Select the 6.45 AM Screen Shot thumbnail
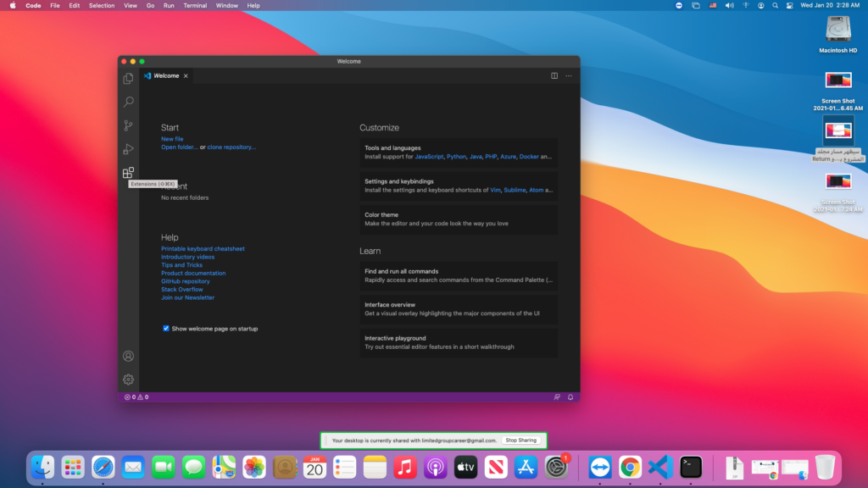 coord(838,80)
